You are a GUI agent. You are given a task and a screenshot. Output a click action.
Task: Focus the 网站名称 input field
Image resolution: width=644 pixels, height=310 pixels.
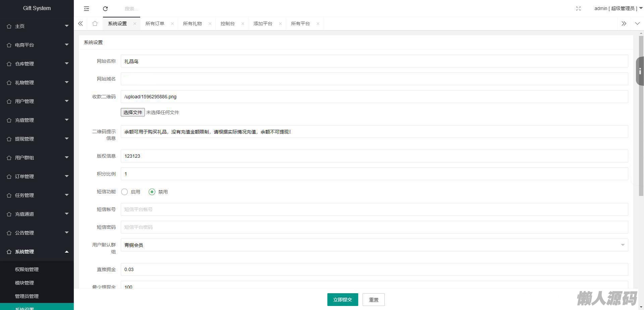click(374, 61)
